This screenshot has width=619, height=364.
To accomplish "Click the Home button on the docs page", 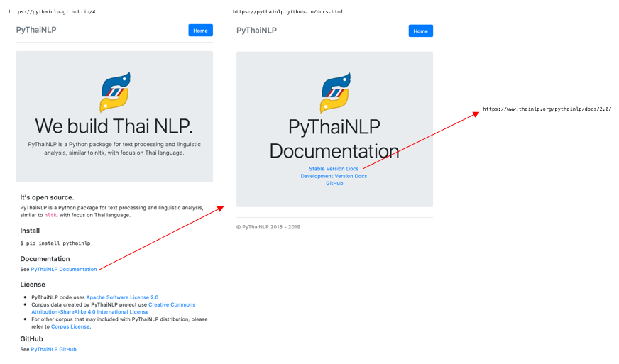I will pos(420,31).
